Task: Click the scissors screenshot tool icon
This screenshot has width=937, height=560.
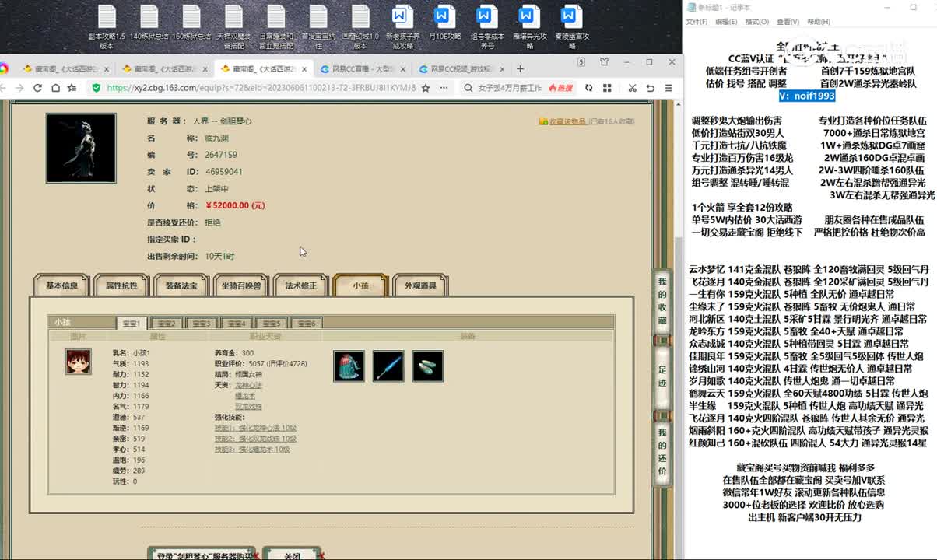Action: tap(633, 88)
